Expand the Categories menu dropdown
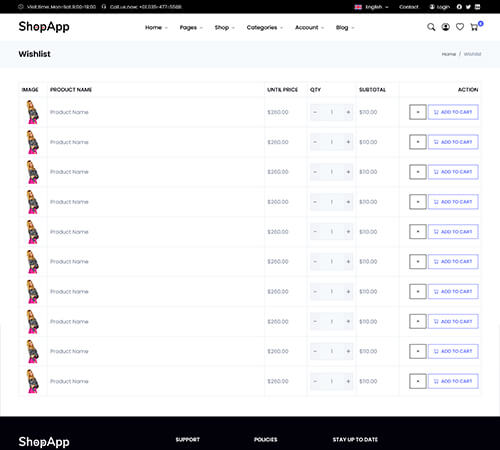The width and height of the screenshot is (500, 450). (x=265, y=27)
